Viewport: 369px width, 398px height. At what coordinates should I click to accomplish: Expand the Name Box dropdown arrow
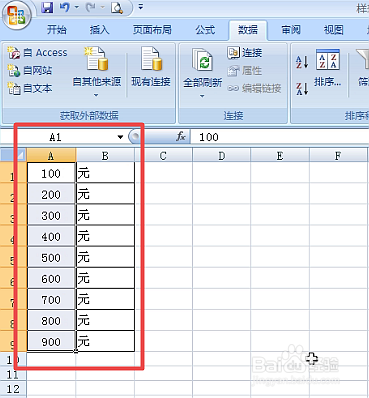point(120,137)
